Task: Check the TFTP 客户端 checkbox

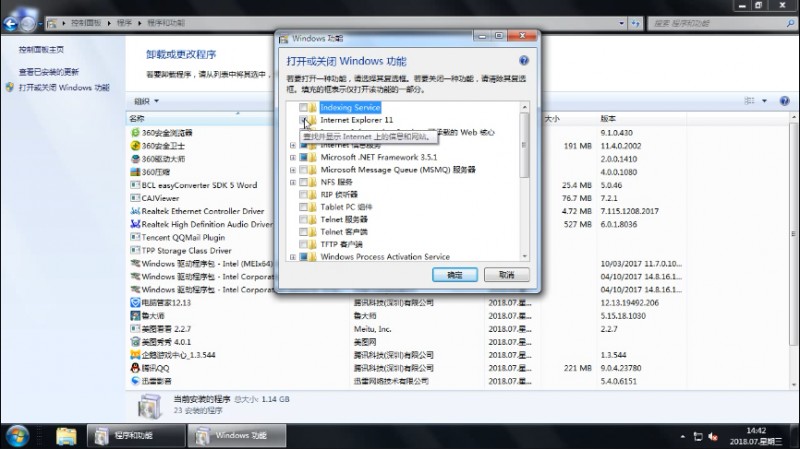Action: (x=303, y=244)
